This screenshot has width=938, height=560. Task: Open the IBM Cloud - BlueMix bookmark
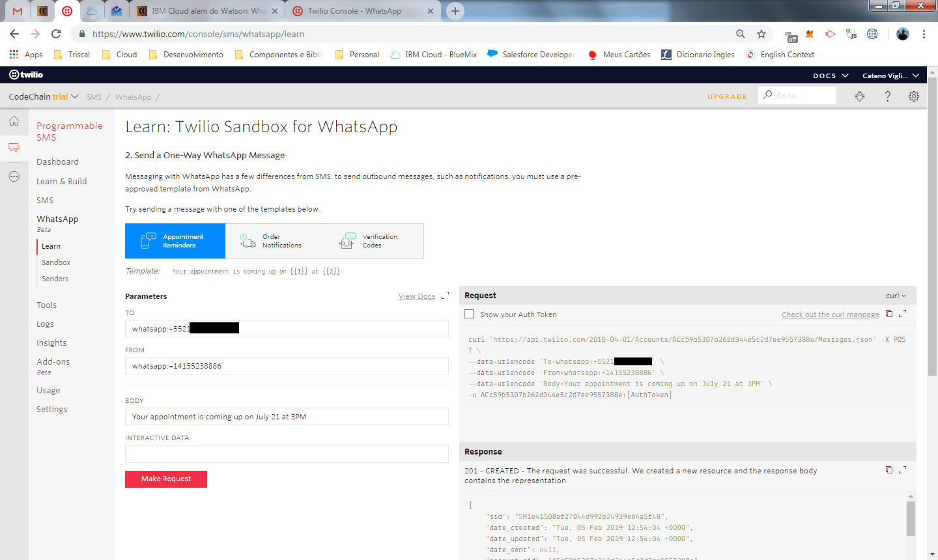pos(433,55)
